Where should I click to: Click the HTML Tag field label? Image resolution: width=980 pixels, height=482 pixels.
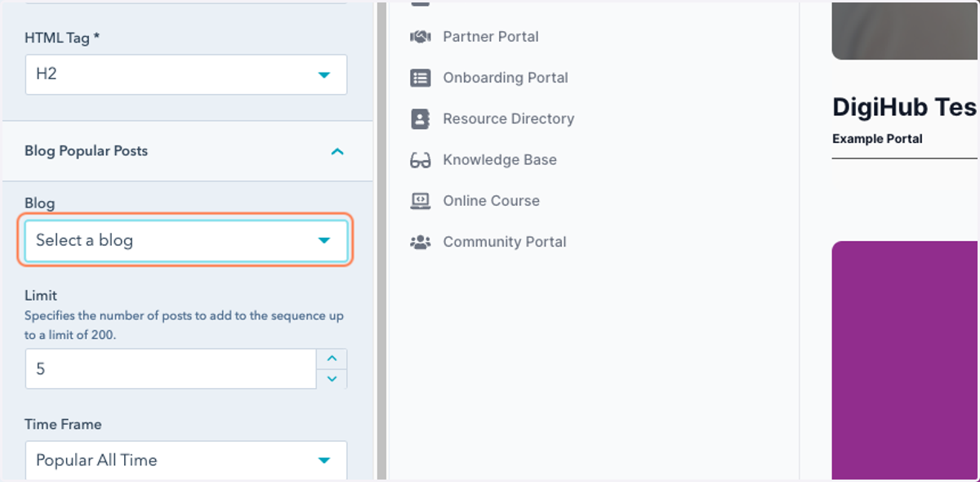tap(62, 38)
